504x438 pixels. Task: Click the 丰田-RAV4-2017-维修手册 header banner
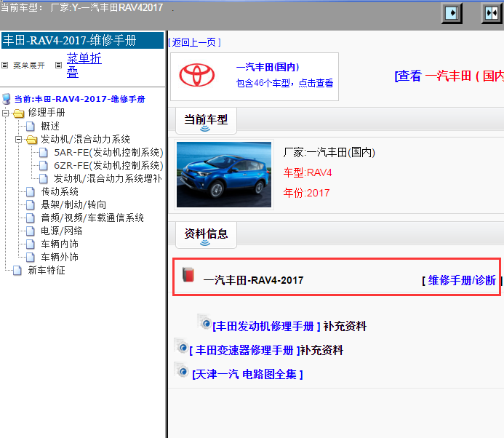tap(83, 40)
